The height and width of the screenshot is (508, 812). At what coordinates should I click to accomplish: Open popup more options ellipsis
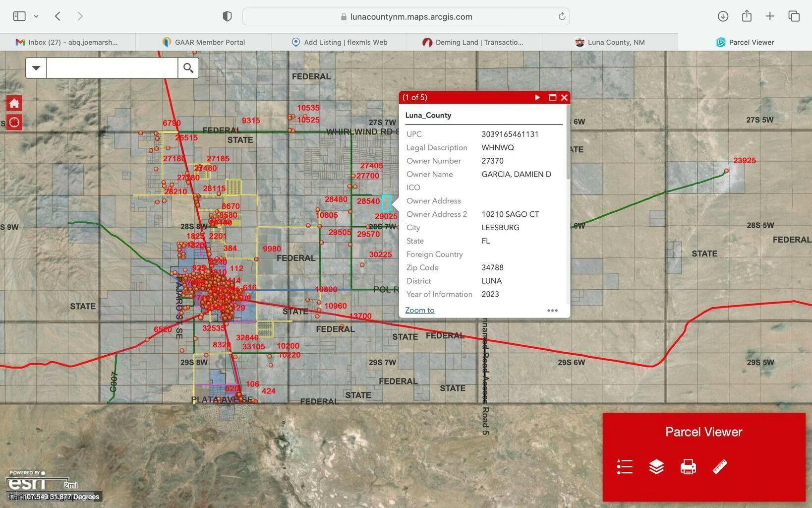[x=552, y=311]
